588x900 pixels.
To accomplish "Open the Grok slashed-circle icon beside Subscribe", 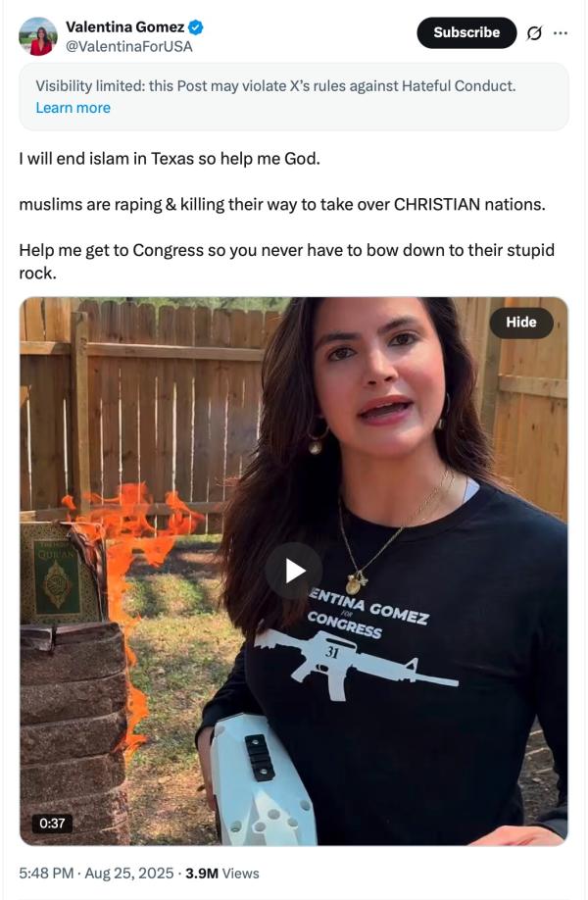I will 534,33.
